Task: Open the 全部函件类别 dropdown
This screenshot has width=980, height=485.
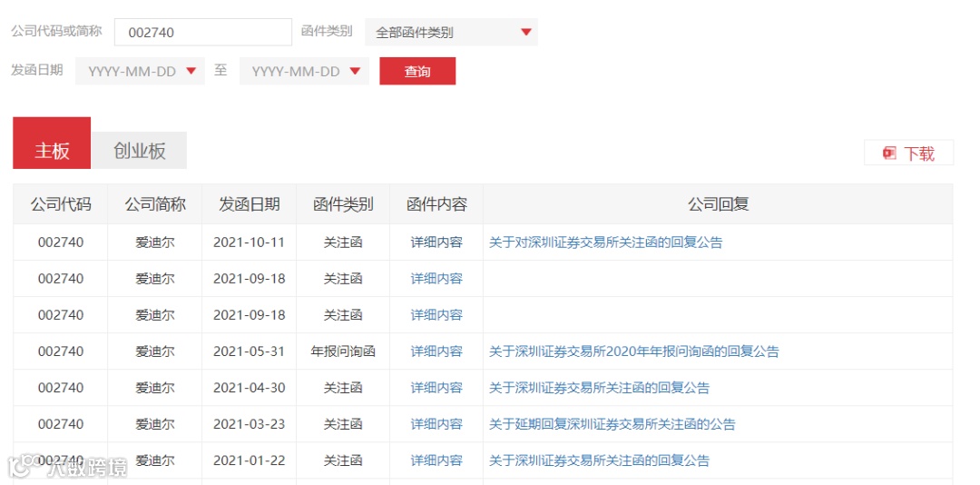Action: 451,33
